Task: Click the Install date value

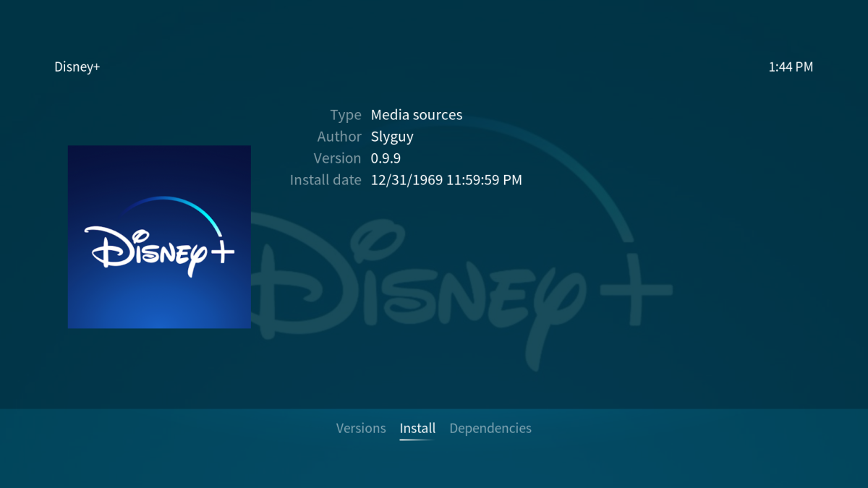Action: pos(446,179)
